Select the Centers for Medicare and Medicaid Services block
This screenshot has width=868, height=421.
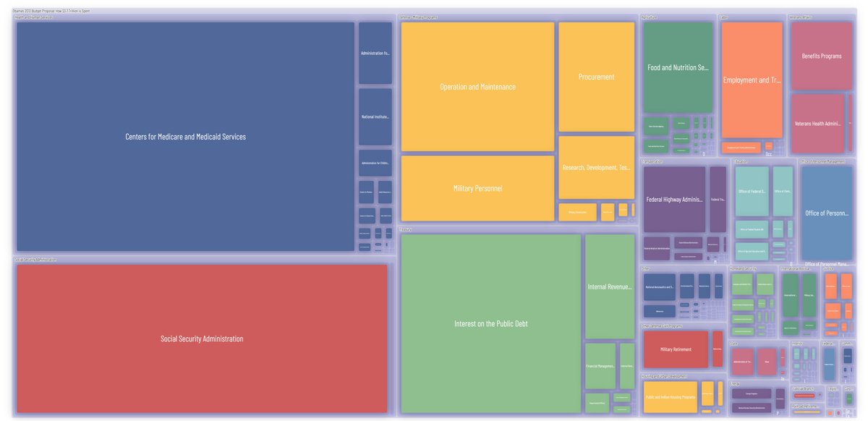point(184,136)
